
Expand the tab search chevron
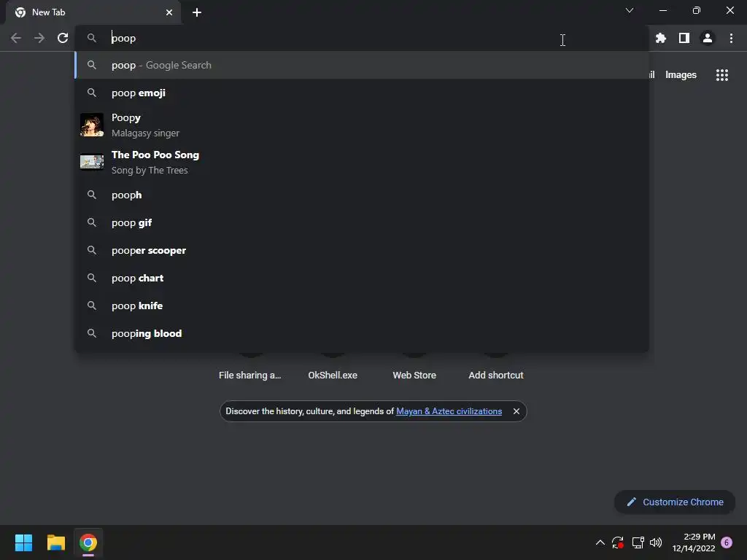tap(630, 10)
